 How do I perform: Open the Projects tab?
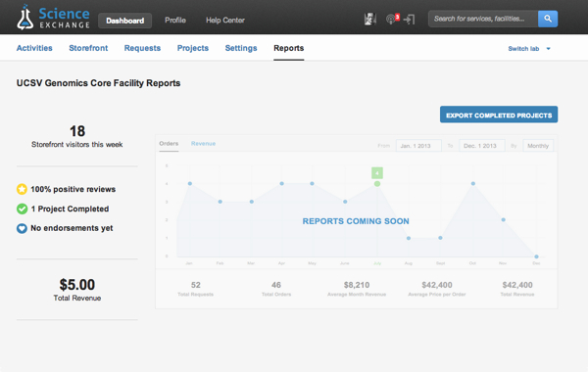pyautogui.click(x=193, y=48)
